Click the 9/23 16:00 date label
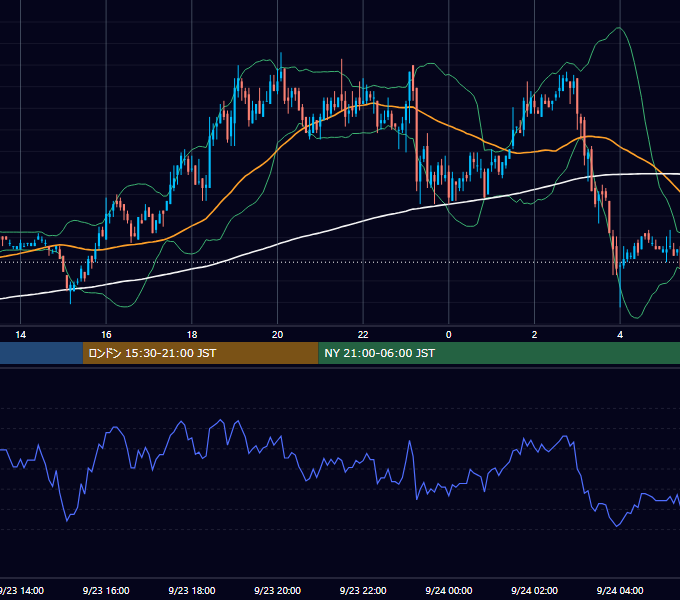Image resolution: width=680 pixels, height=600 pixels. [x=106, y=590]
